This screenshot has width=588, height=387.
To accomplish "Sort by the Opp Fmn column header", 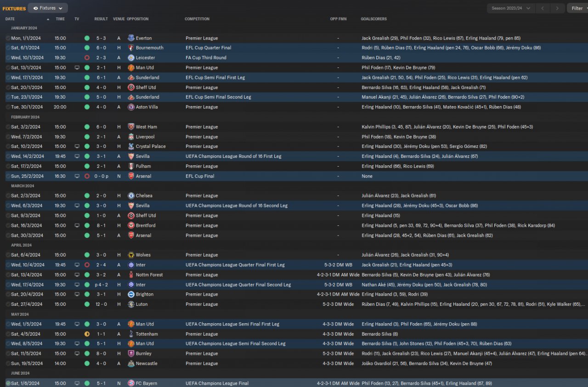I will click(x=339, y=19).
